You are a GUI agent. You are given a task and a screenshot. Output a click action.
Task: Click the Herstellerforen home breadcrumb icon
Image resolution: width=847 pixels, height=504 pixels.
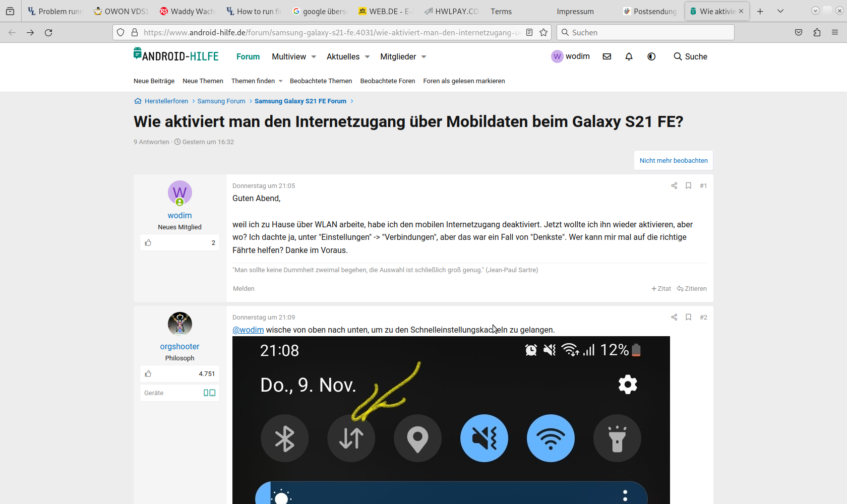point(138,101)
